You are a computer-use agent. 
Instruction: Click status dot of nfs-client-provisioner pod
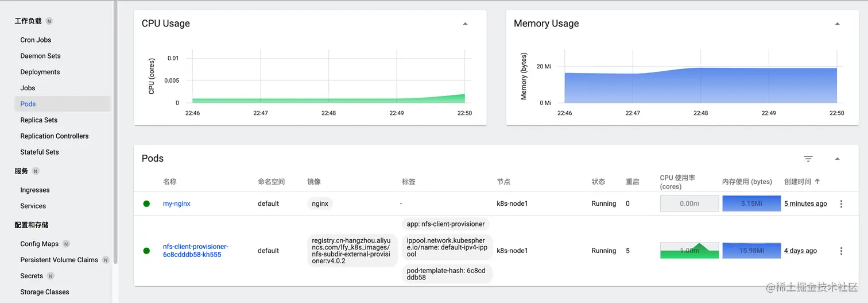146,251
